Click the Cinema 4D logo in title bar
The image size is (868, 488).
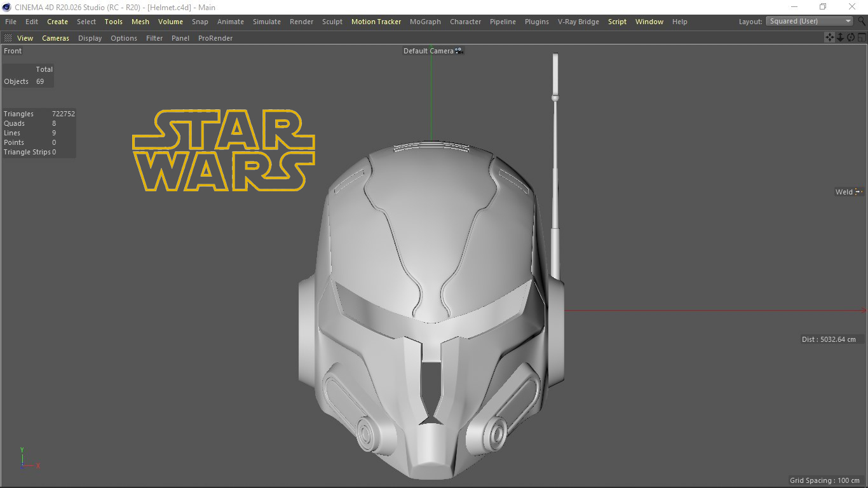point(6,7)
